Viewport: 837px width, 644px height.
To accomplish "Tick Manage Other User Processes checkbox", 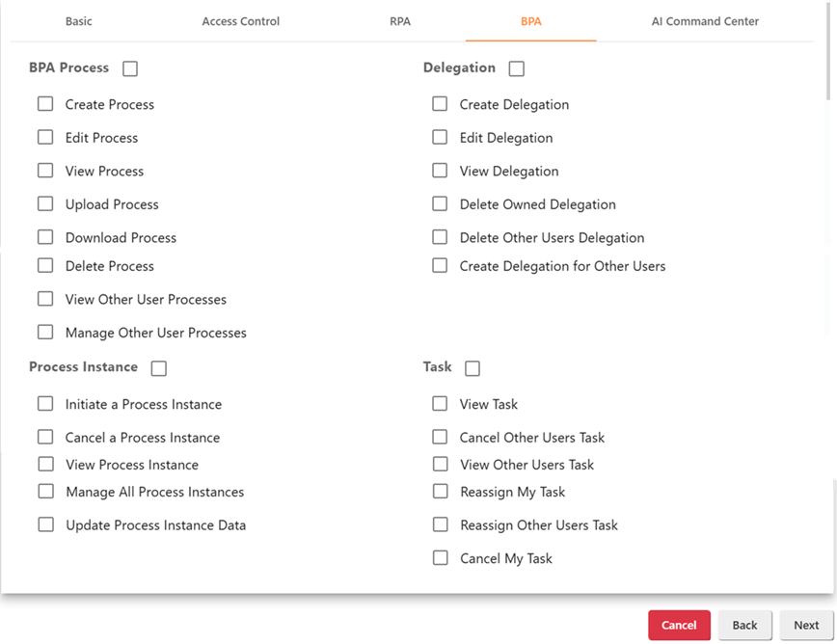I will [45, 333].
